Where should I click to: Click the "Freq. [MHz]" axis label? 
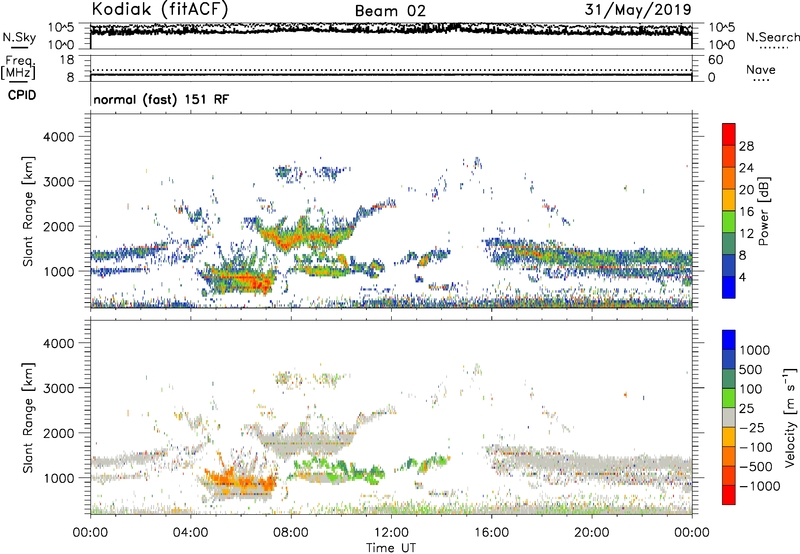[x=18, y=68]
